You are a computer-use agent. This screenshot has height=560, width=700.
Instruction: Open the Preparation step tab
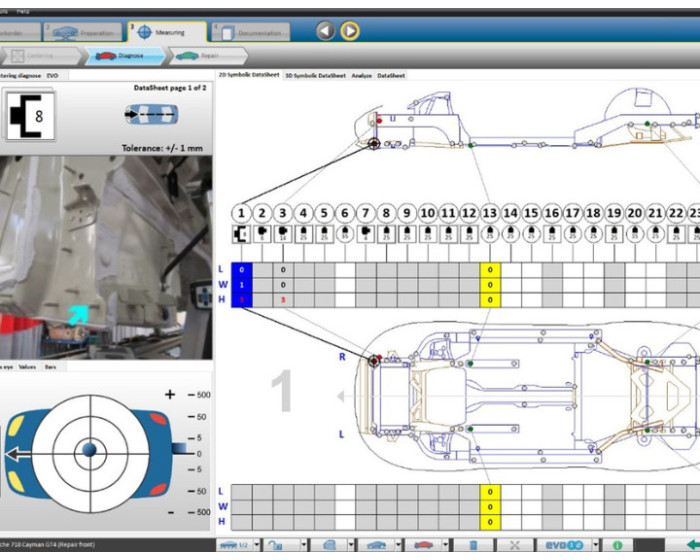[83, 33]
